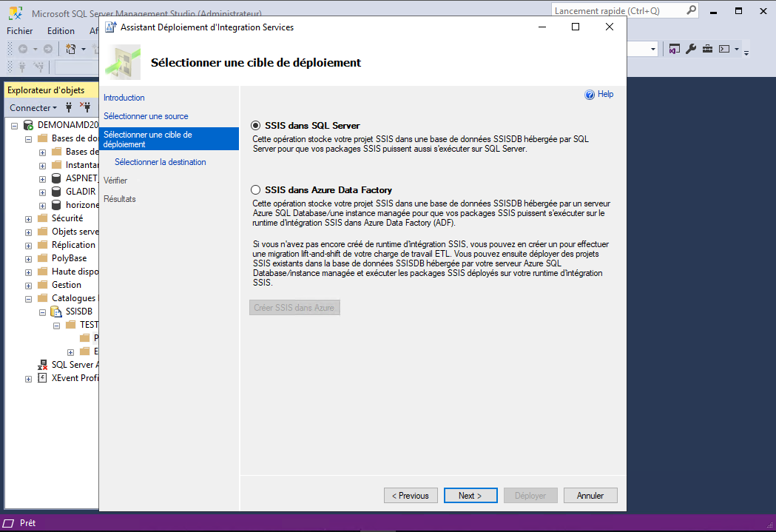The width and height of the screenshot is (776, 532).
Task: Select the horizone database cylinder icon
Action: coord(56,205)
